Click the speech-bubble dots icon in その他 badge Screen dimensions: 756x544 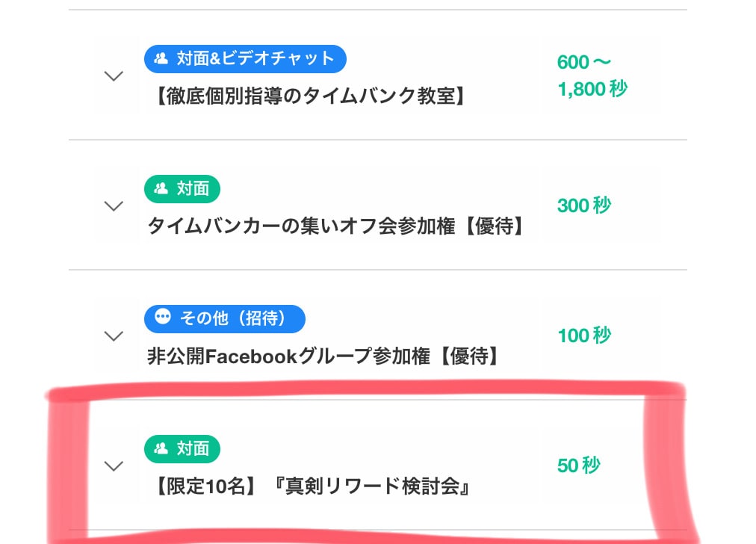[x=163, y=317]
